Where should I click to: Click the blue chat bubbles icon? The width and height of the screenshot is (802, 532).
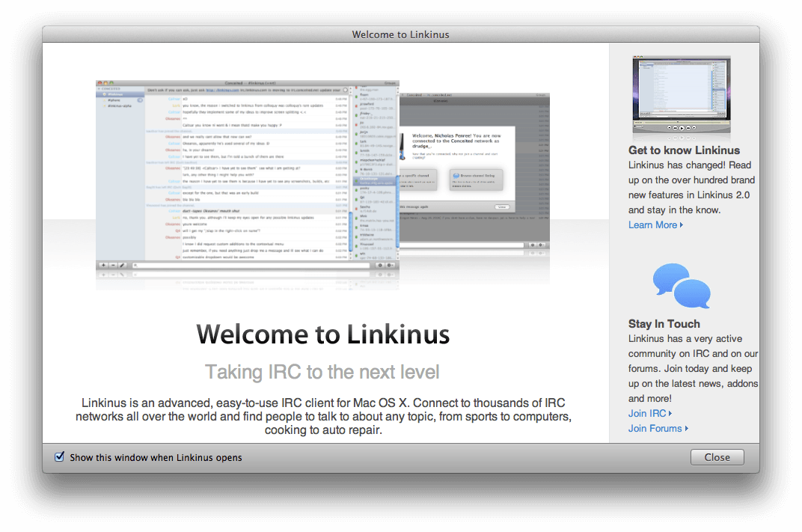coord(682,286)
